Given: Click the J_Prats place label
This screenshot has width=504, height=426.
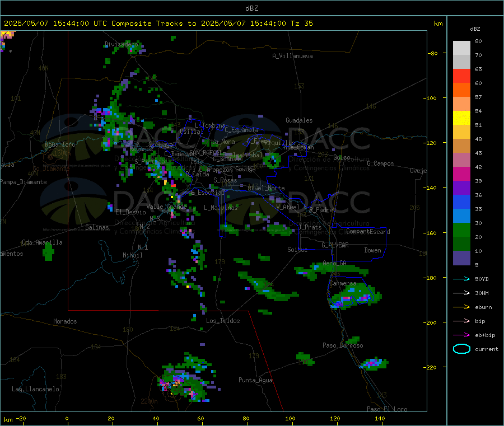Looking at the screenshot, I should tap(310, 227).
